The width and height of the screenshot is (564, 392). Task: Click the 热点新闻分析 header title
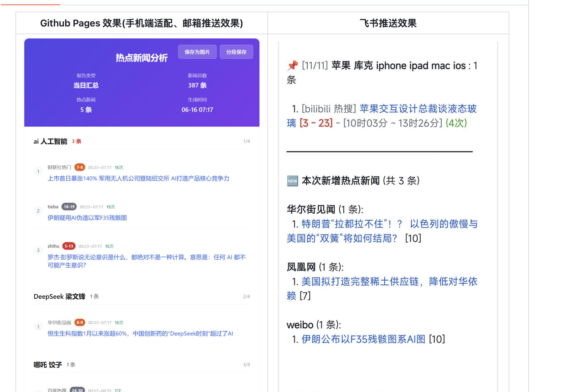pos(142,58)
